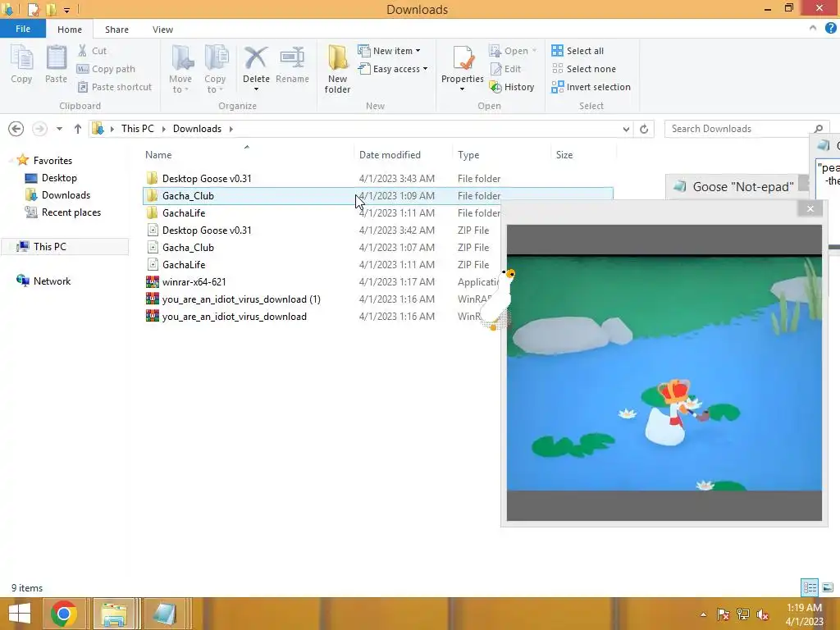Click the Cut scissors command
The image size is (840, 630).
92,51
